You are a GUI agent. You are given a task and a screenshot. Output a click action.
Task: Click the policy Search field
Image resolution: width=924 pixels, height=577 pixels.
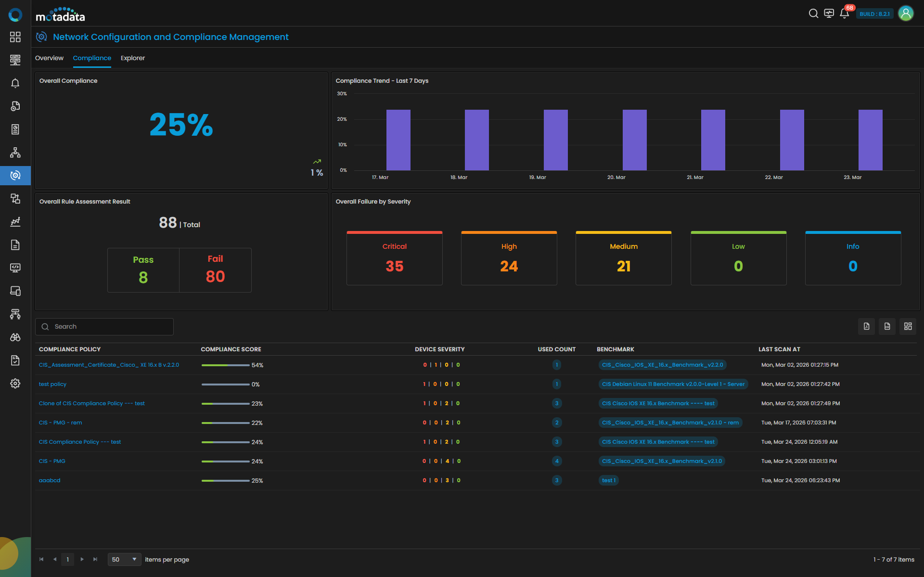[111, 327]
